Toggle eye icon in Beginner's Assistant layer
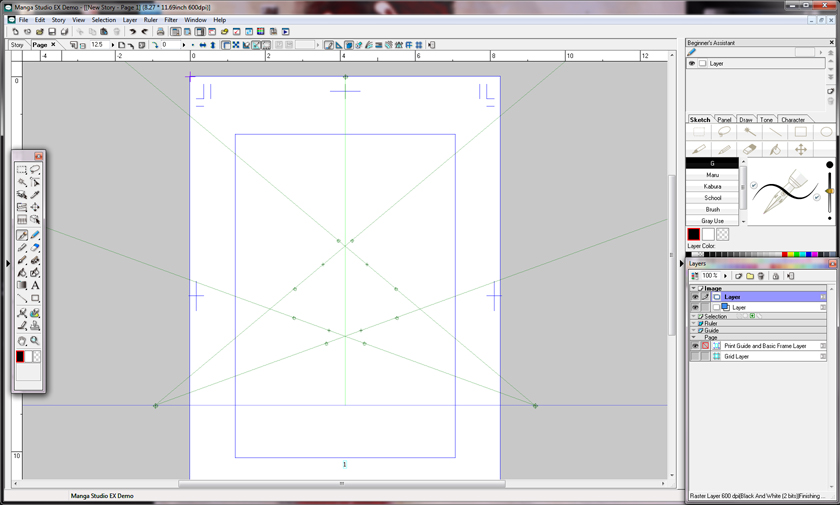This screenshot has width=840, height=505. [x=692, y=64]
